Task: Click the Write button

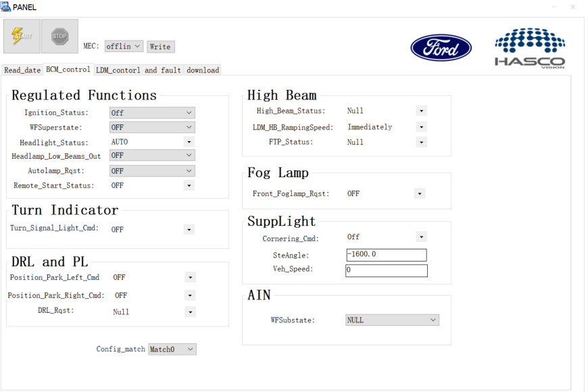Action: pyautogui.click(x=160, y=47)
